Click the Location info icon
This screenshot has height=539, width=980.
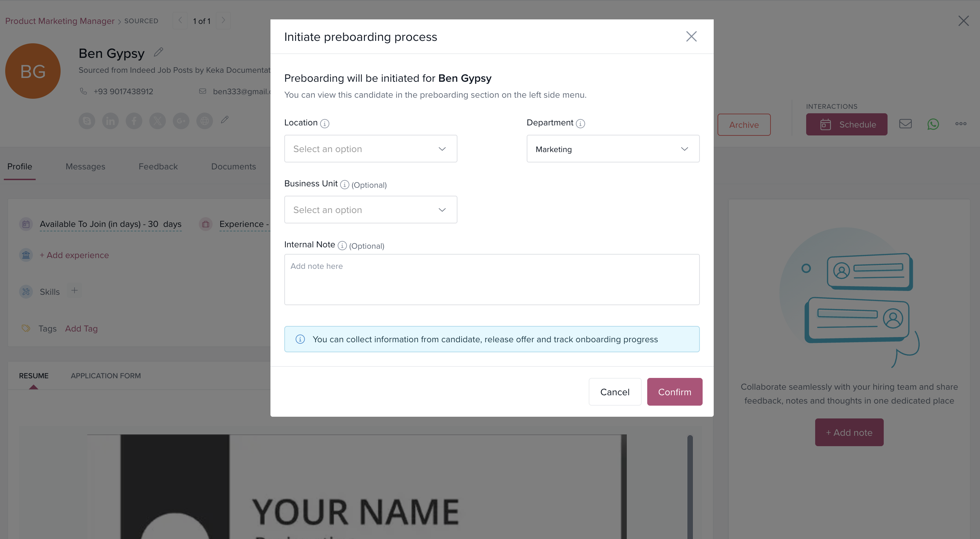[324, 123]
